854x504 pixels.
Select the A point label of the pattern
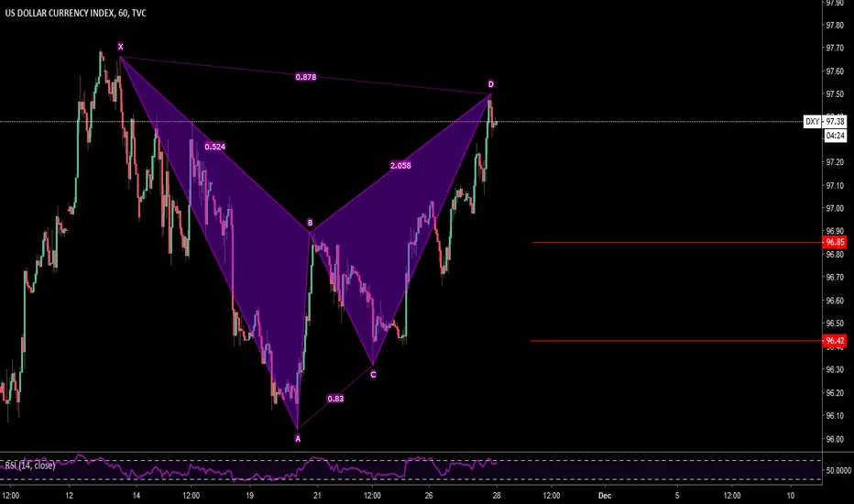[x=298, y=439]
